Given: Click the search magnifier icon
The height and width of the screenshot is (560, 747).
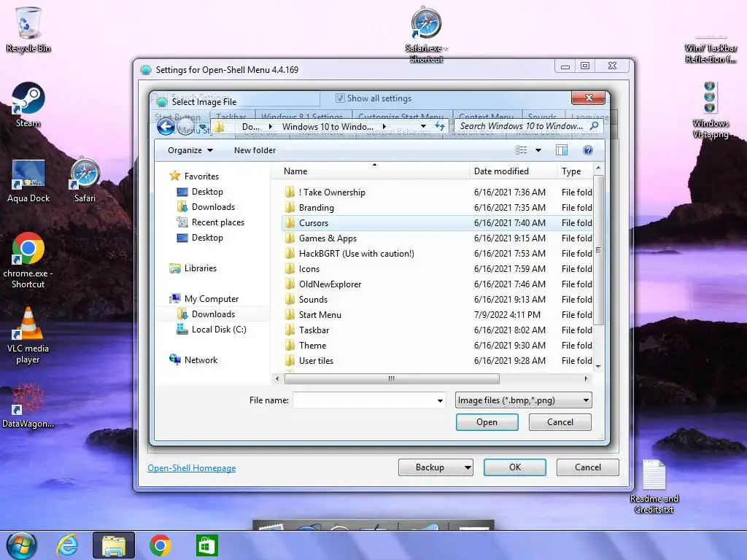Looking at the screenshot, I should [x=594, y=125].
